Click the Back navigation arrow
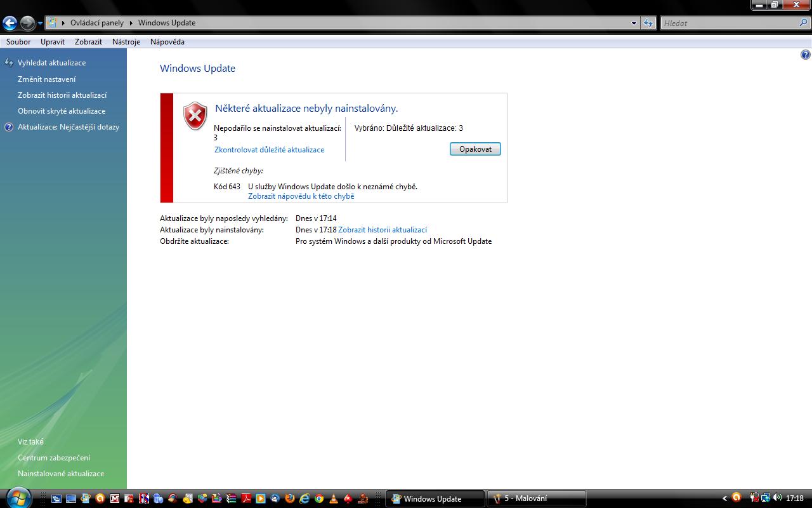This screenshot has width=812, height=508. click(10, 23)
